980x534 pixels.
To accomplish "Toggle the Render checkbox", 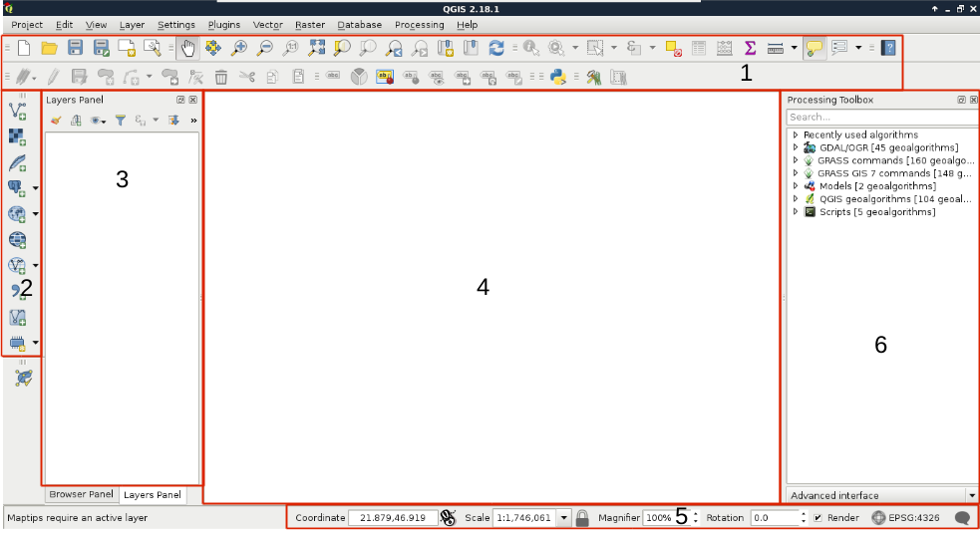I will (818, 518).
